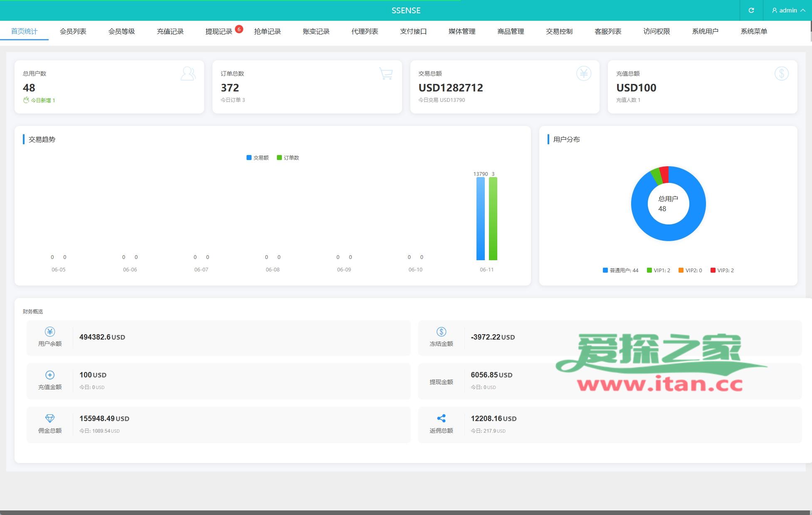Image resolution: width=812 pixels, height=515 pixels.
Task: Click the yen icon above 用户余额
Action: [50, 332]
